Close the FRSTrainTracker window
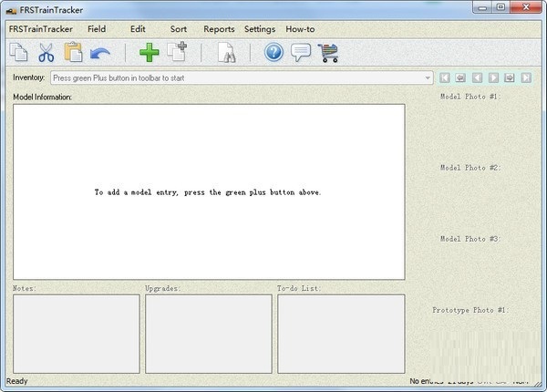547x392 pixels. [x=526, y=7]
